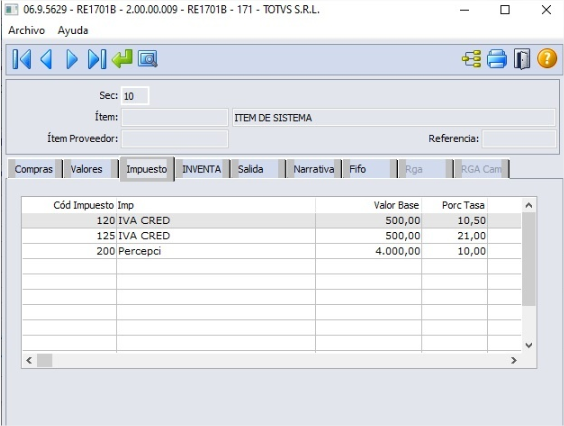Select tax code 125 cell
The image size is (564, 426).
[x=69, y=236]
